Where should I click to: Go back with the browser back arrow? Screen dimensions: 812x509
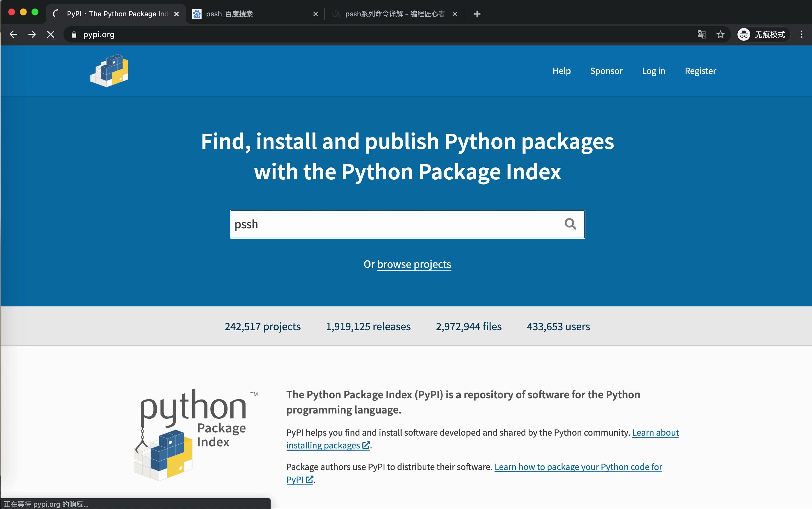[13, 34]
